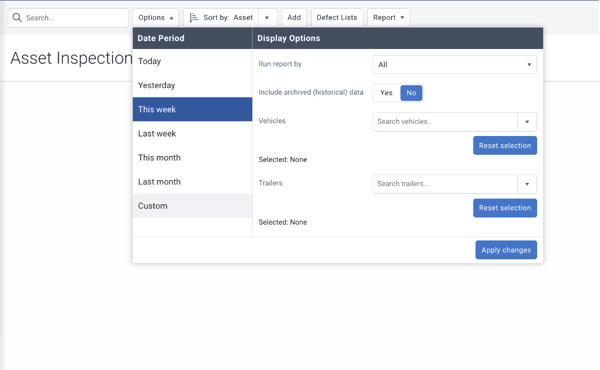This screenshot has width=600, height=370.
Task: Expand the vehicles dropdown arrow
Action: (527, 122)
